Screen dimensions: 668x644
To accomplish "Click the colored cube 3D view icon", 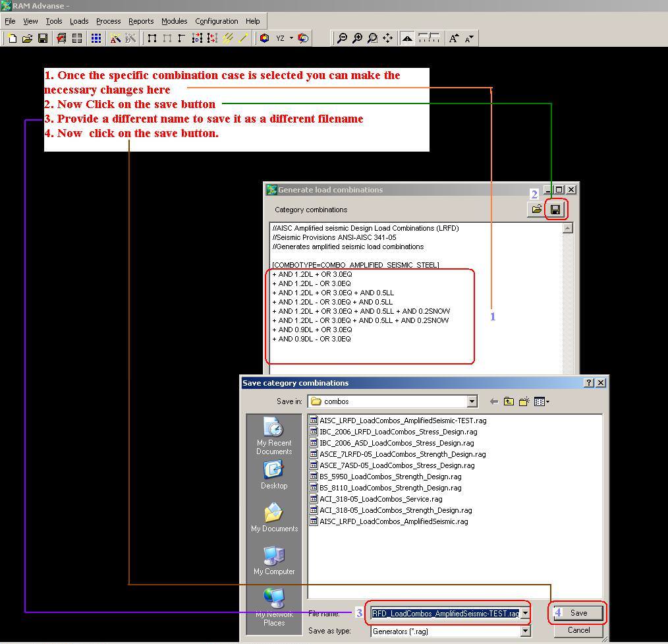I will coord(265,38).
